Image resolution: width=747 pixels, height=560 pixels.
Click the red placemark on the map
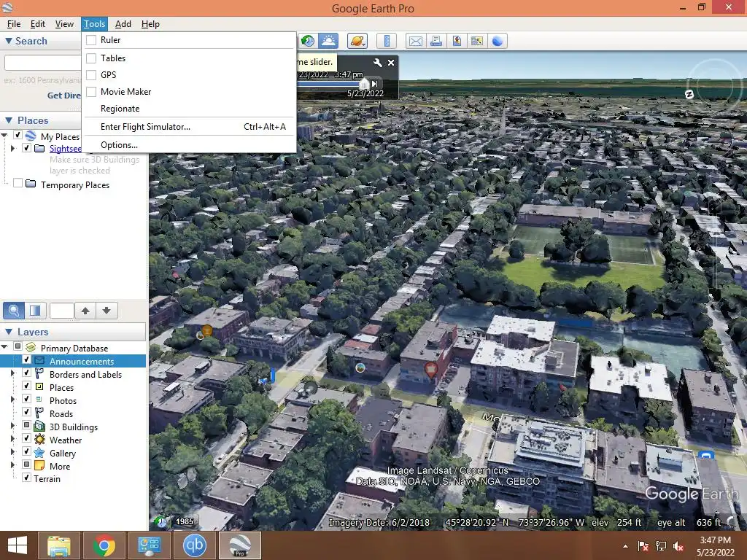430,370
